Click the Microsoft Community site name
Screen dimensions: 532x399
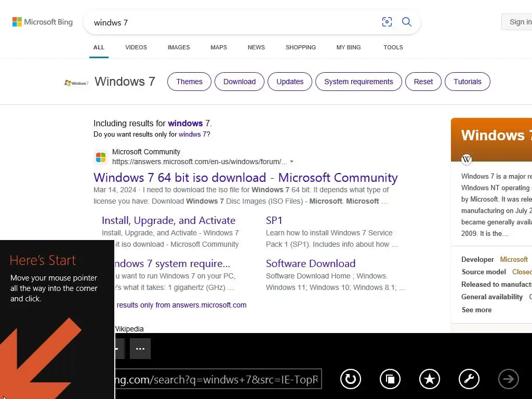point(146,152)
